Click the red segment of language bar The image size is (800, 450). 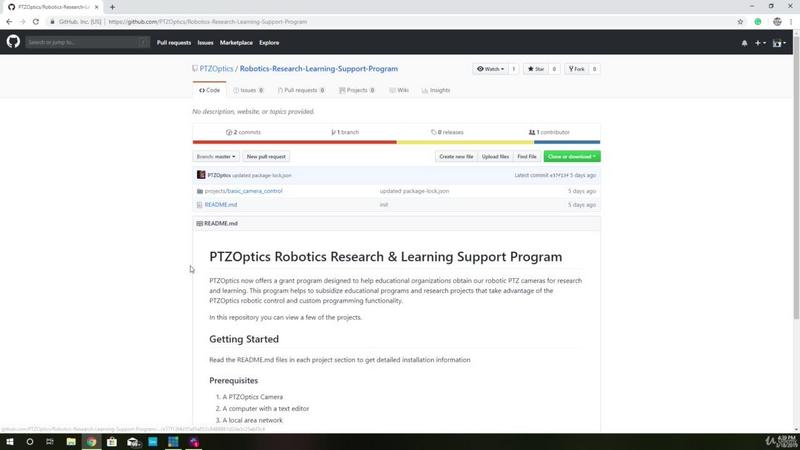coord(294,142)
